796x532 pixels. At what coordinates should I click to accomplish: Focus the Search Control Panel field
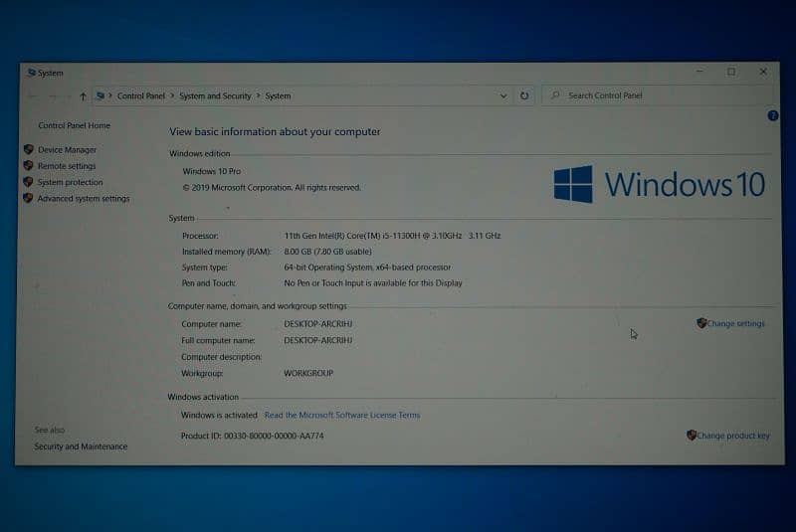click(658, 95)
